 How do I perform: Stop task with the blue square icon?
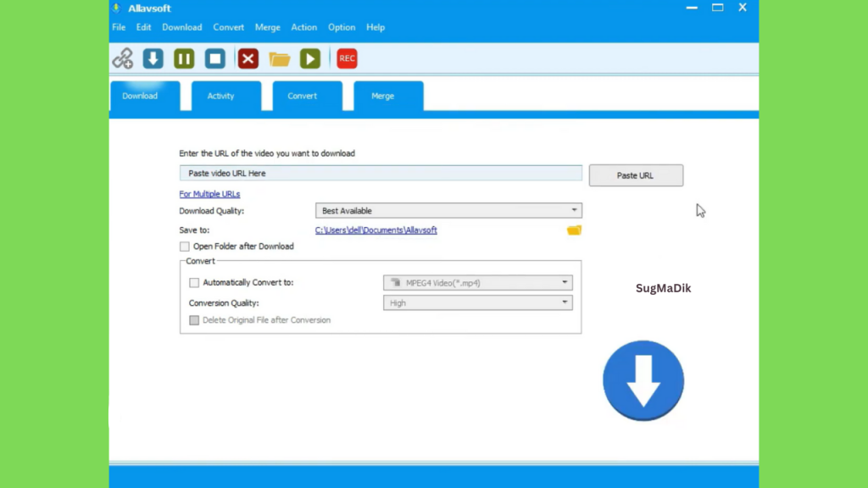tap(214, 58)
